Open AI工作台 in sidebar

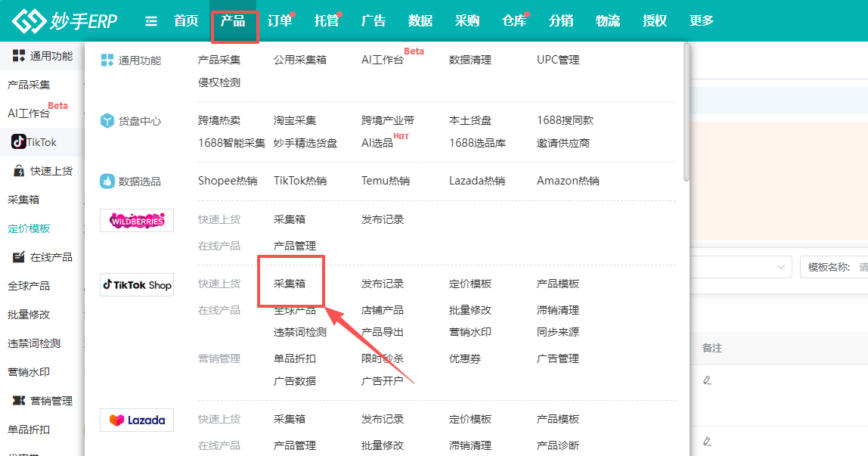pos(29,113)
